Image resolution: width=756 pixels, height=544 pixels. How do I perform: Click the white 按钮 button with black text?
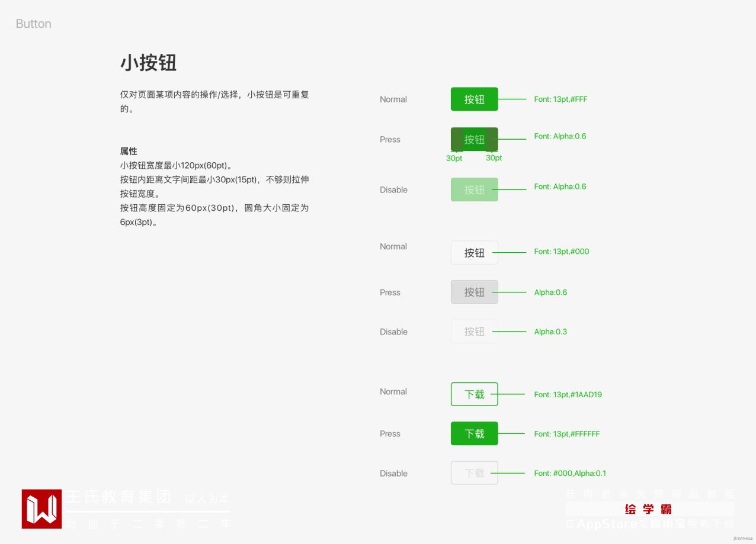coord(474,252)
